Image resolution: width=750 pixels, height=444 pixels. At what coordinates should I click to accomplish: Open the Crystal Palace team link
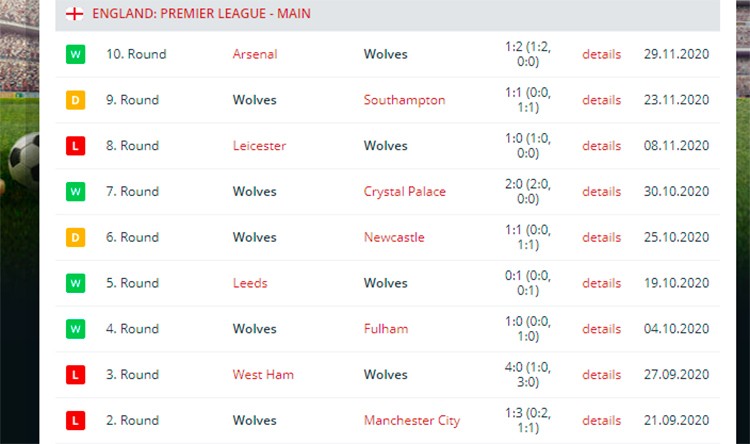point(405,191)
